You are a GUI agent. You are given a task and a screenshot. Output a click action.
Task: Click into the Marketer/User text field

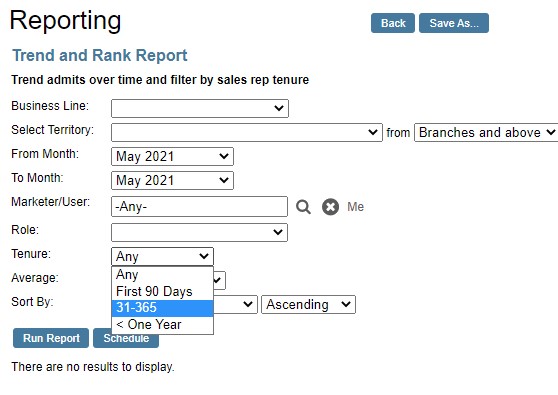coord(199,206)
